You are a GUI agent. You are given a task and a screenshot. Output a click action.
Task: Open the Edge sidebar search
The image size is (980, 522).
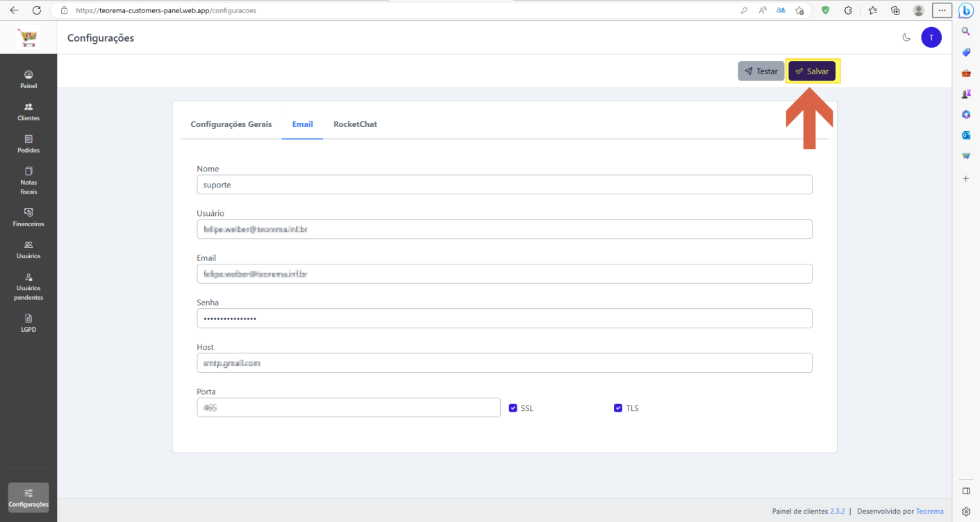point(965,31)
